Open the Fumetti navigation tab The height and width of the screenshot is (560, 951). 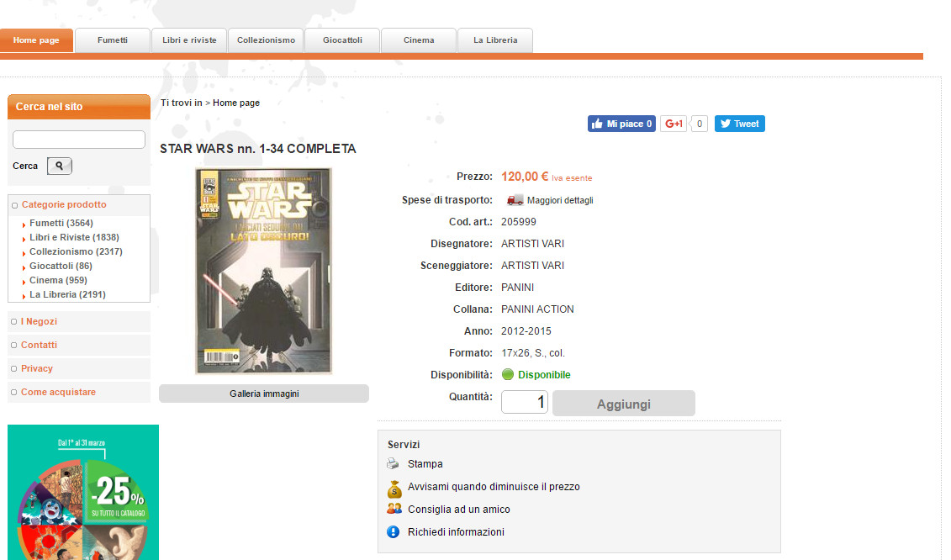[112, 40]
